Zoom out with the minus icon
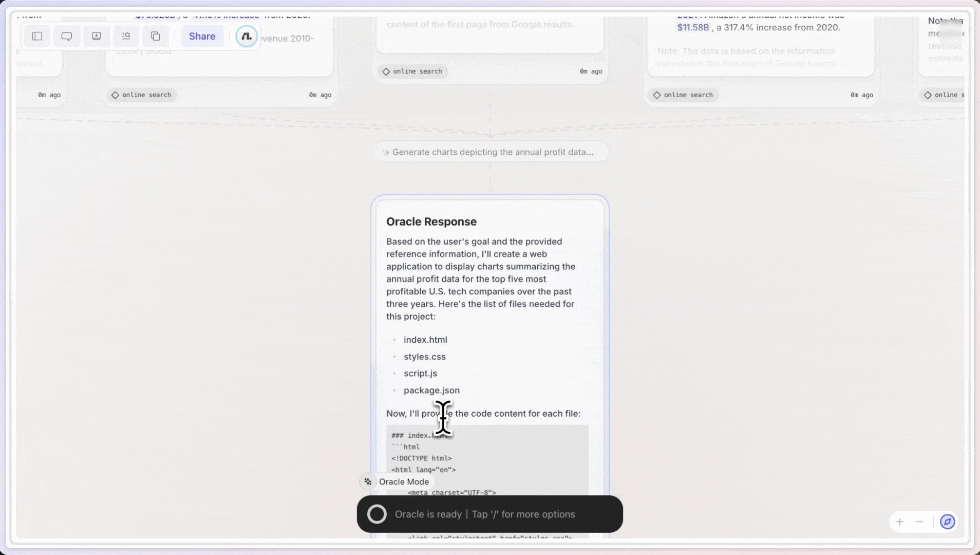Screen dimensions: 980x555 (x=919, y=522)
